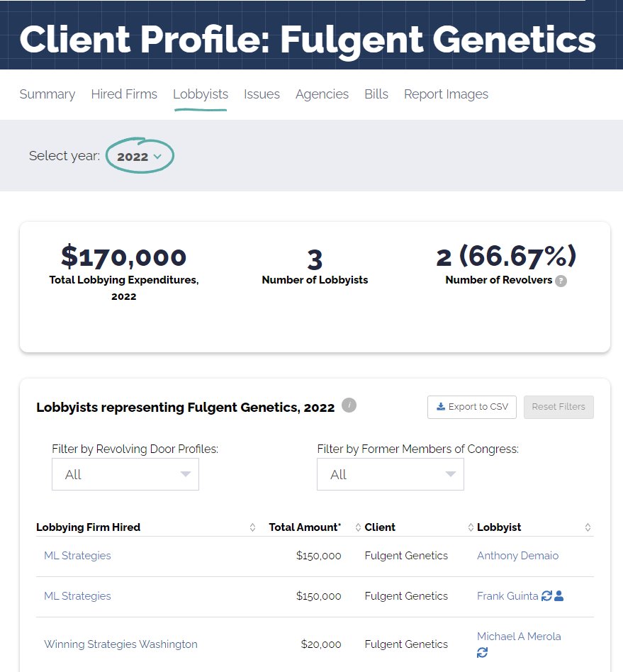
Task: Click the Export to CSV download icon
Action: coord(440,406)
